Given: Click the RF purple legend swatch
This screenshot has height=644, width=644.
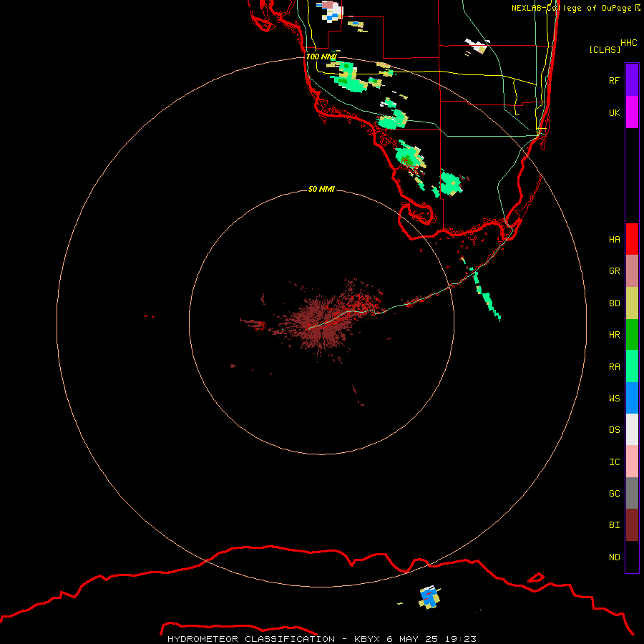Looking at the screenshot, I should tap(632, 80).
